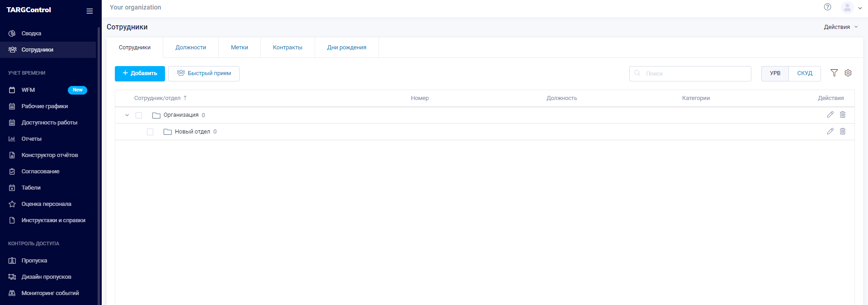Image resolution: width=868 pixels, height=305 pixels.
Task: Open Пропуска badge icon
Action: (12, 261)
